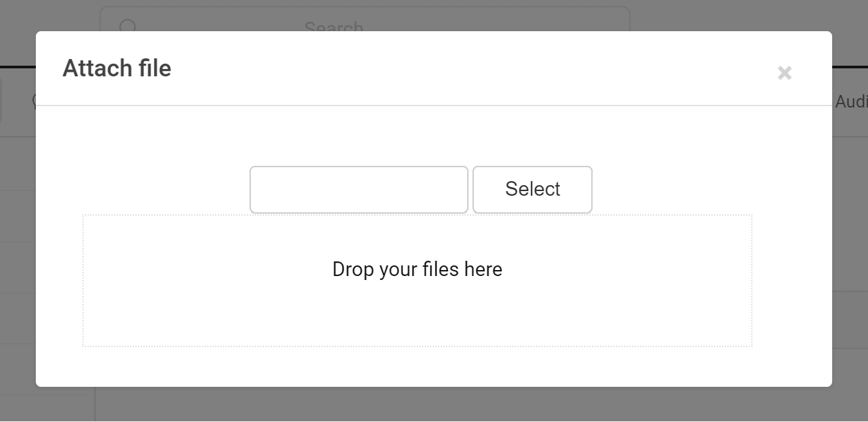The height and width of the screenshot is (422, 868).
Task: Click the empty file name text field
Action: pos(358,190)
